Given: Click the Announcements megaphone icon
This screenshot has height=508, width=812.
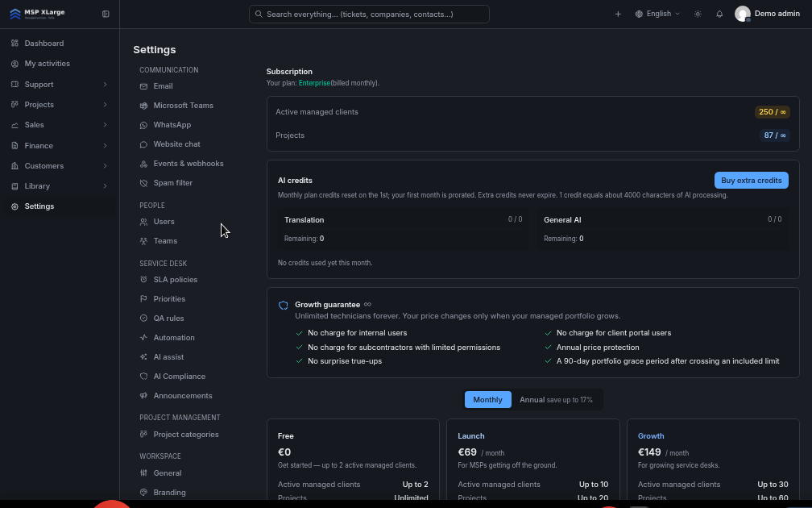Looking at the screenshot, I should [143, 395].
